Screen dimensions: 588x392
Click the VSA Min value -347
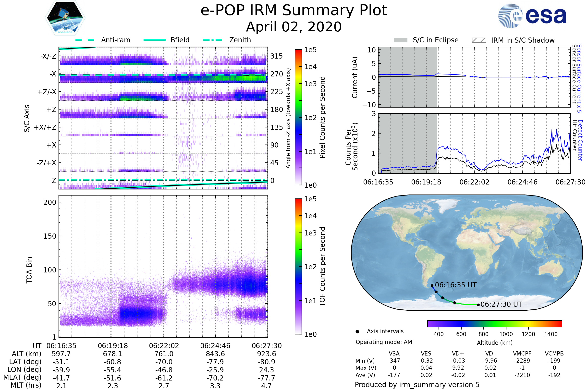click(x=394, y=361)
